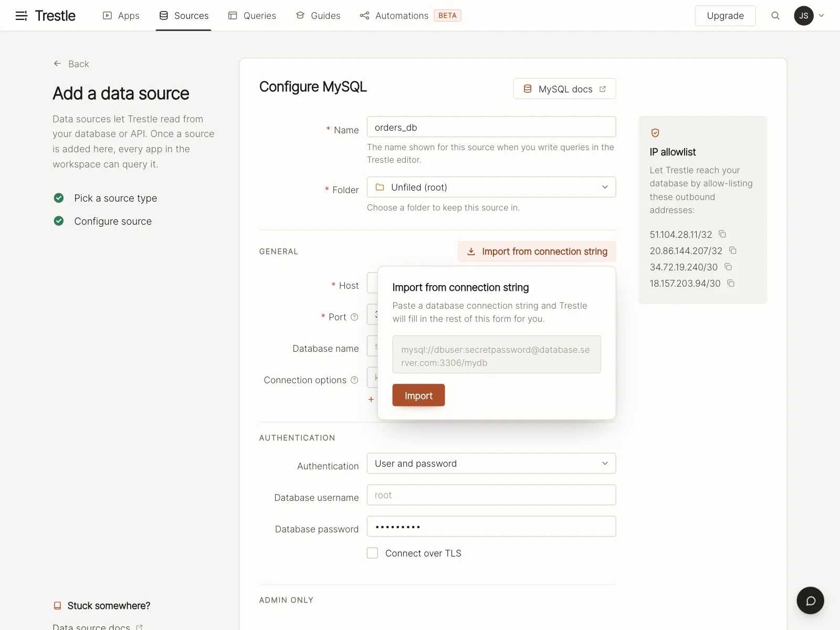Go to the Apps tab
840x630 pixels.
pyautogui.click(x=121, y=16)
